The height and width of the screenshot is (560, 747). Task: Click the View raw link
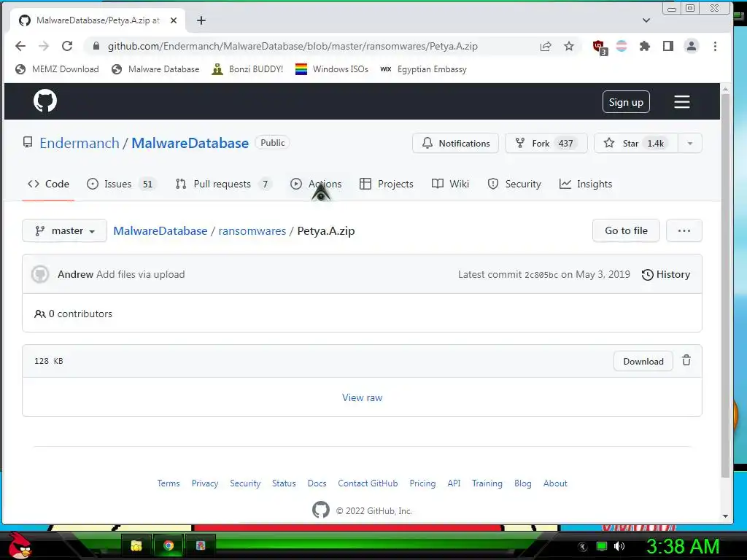coord(362,397)
